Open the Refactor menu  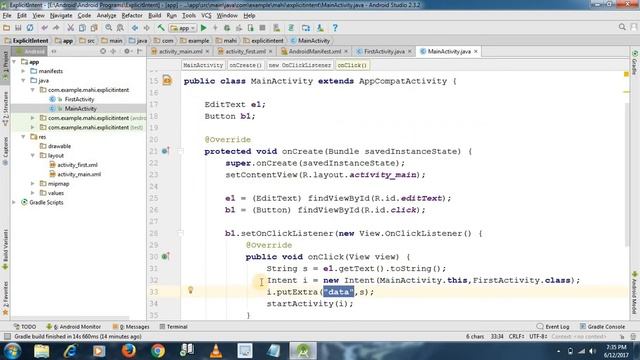(132, 16)
